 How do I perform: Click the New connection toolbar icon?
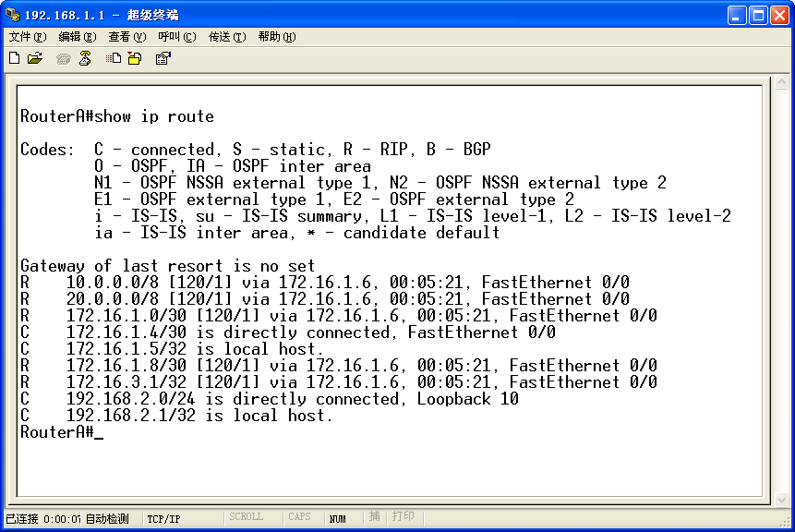(x=15, y=58)
